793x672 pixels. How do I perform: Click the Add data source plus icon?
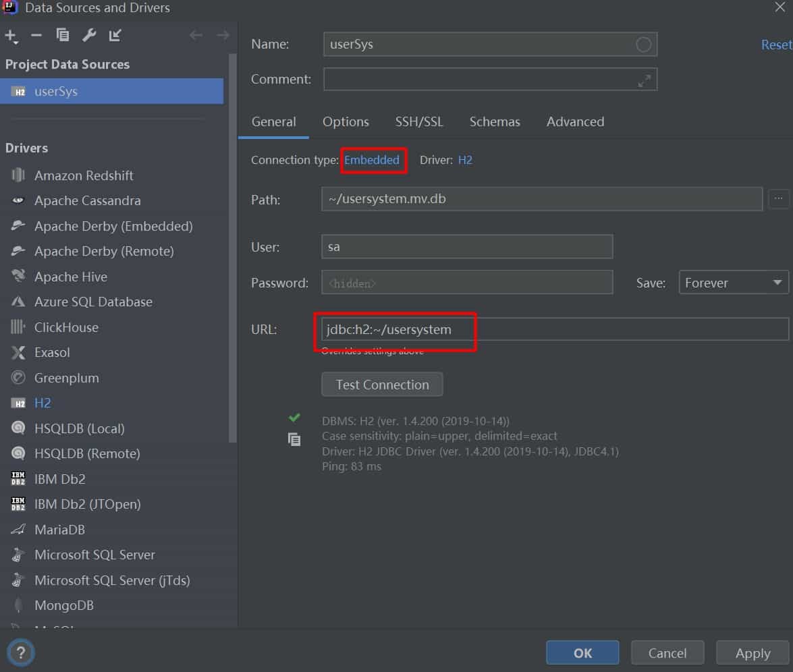click(11, 36)
